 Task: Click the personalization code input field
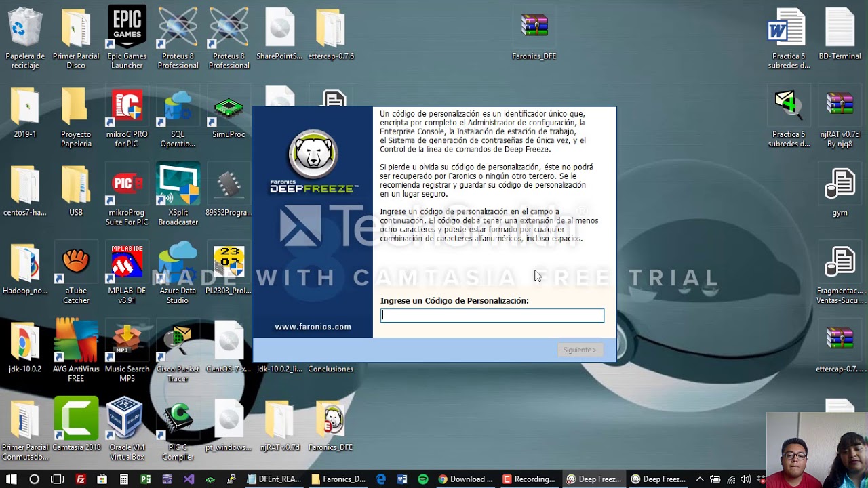tap(492, 315)
